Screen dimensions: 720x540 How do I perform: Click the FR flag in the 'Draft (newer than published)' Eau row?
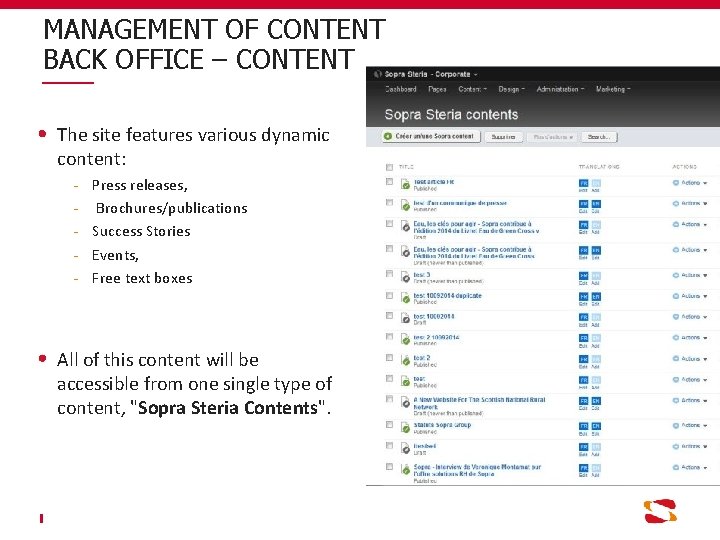(x=583, y=250)
